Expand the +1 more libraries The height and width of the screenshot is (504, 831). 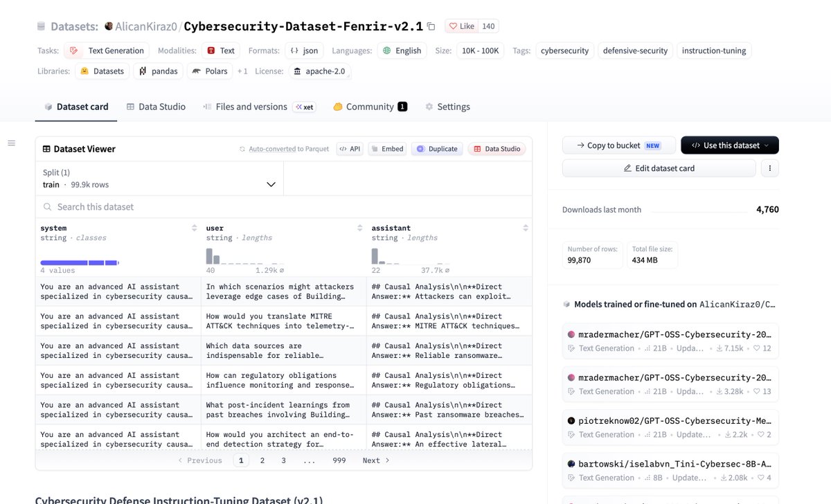click(x=242, y=71)
